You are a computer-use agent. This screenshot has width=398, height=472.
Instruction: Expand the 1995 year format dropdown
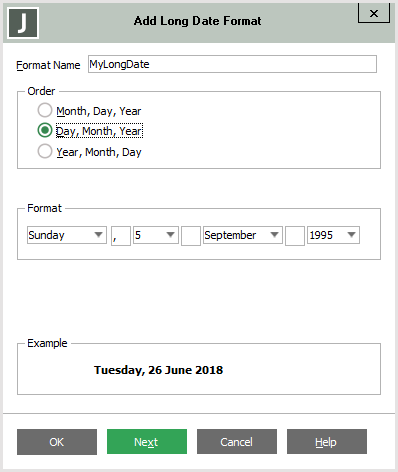[333, 235]
